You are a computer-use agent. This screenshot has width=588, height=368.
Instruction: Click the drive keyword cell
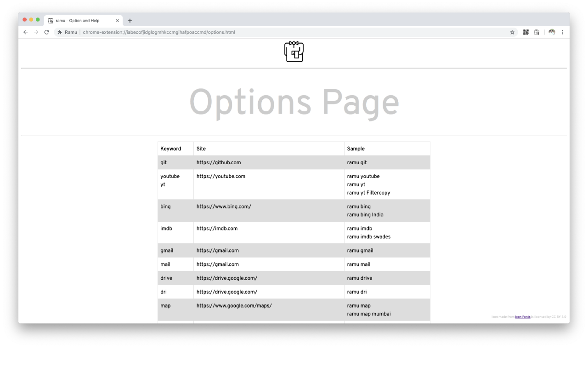tap(175, 278)
